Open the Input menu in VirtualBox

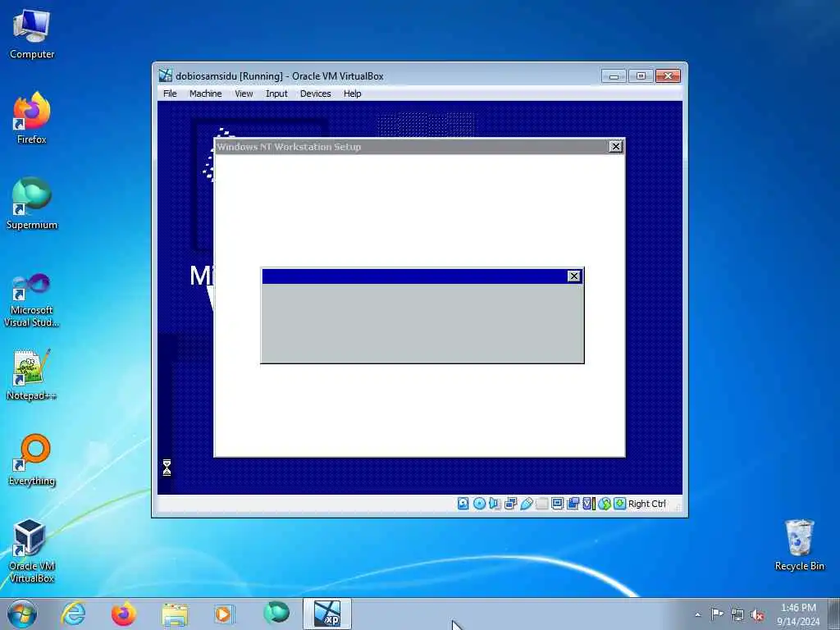point(276,94)
